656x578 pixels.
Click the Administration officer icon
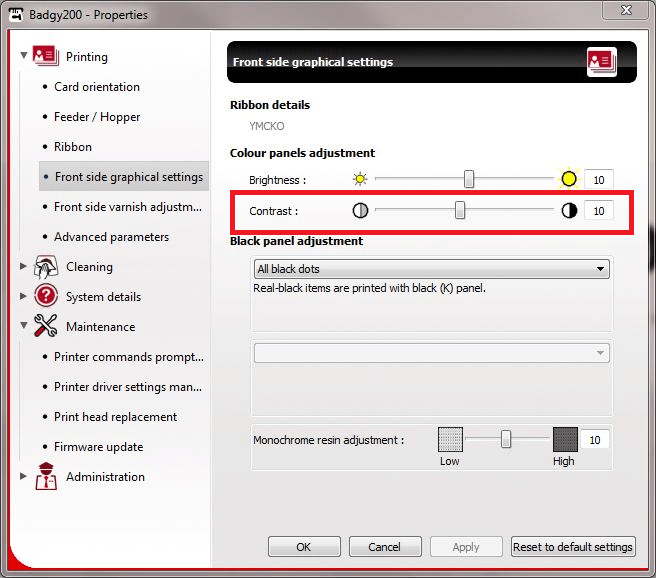point(46,476)
